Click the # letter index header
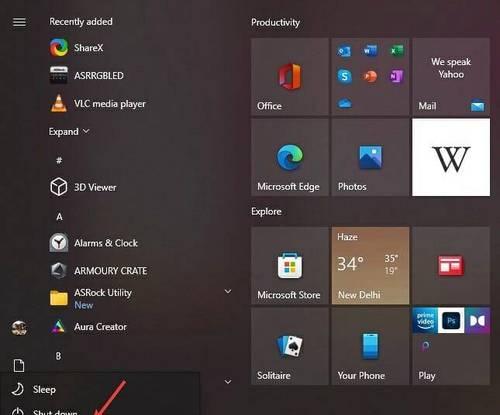Screen dimensions: 500x415 59,160
